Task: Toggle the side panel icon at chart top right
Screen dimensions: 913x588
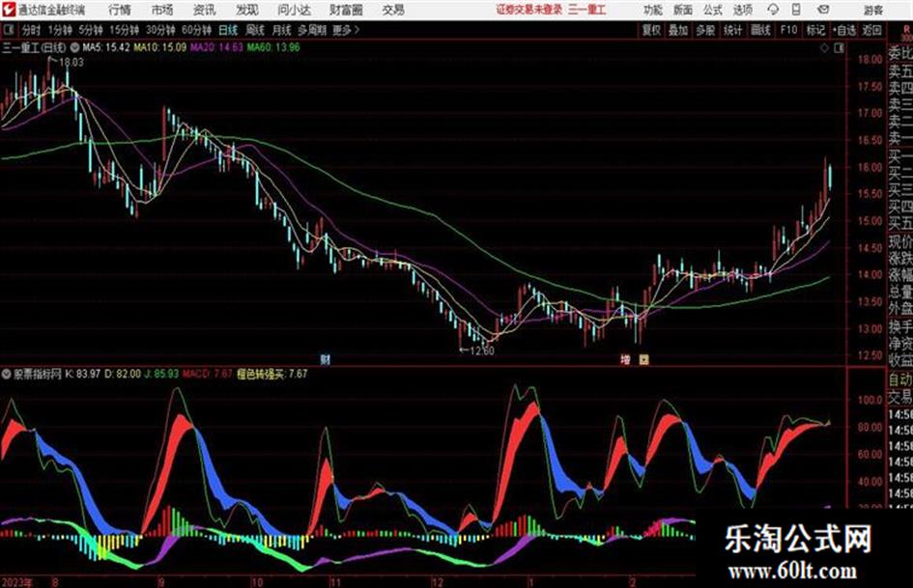Action: 839,48
